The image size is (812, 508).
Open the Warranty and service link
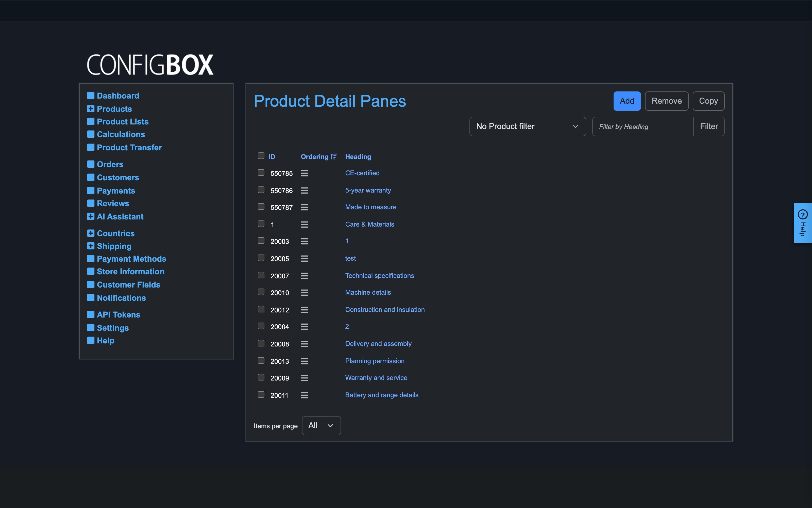(x=376, y=378)
